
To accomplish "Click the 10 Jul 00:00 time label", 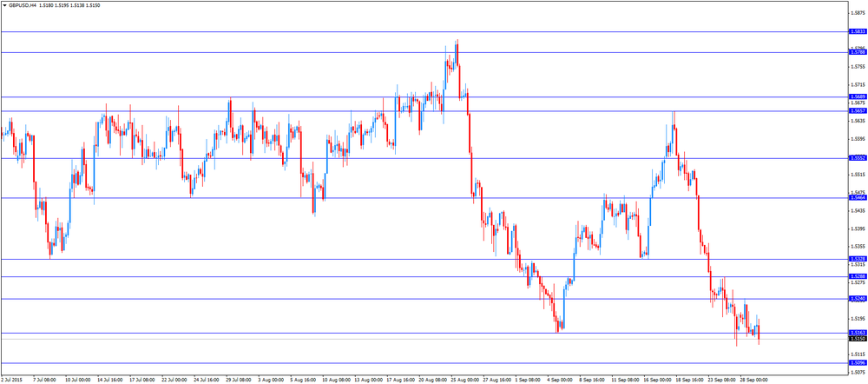I will [x=79, y=381].
